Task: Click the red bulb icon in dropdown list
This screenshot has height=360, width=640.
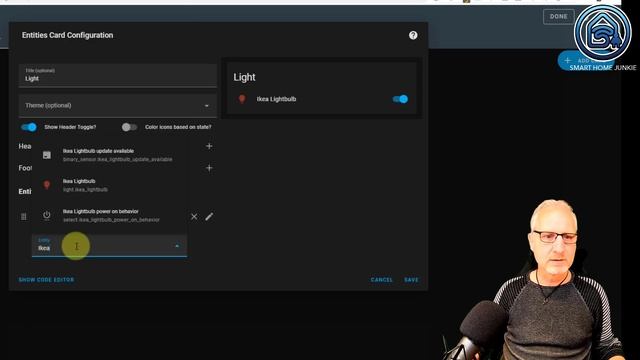Action: point(47,185)
